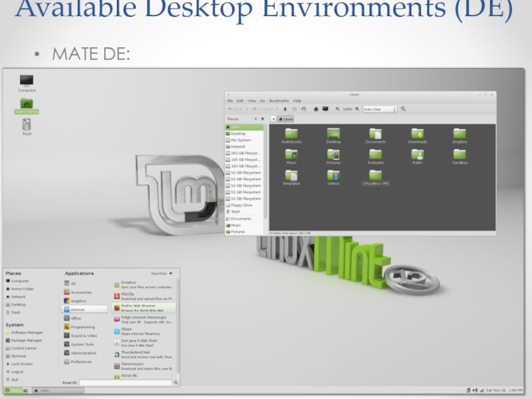Click the Computer toolbar icon

click(325, 109)
